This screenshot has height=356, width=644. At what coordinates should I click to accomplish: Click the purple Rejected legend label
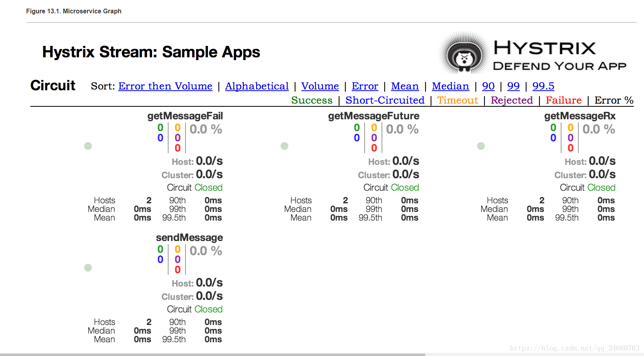[x=512, y=100]
